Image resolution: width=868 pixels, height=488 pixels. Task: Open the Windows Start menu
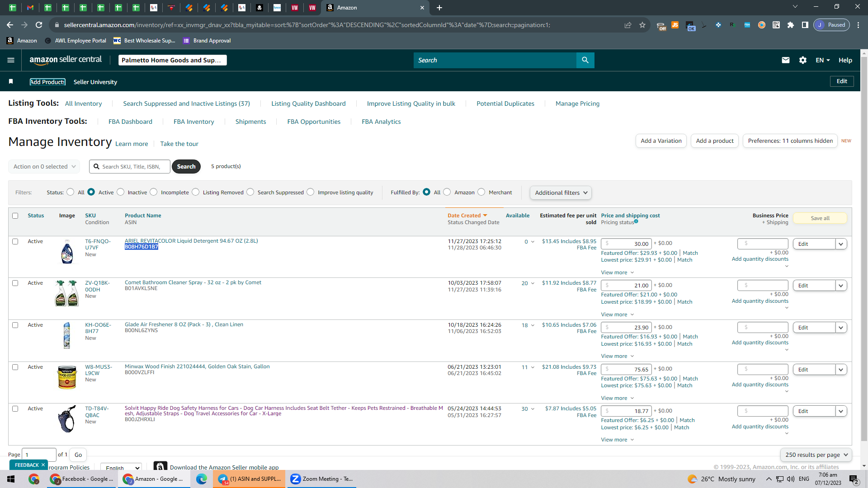pyautogui.click(x=11, y=479)
